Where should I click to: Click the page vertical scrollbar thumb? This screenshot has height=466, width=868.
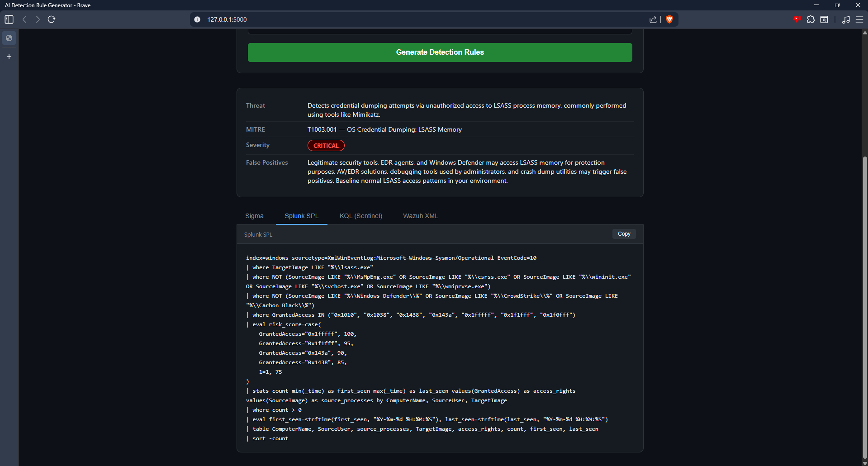[865, 308]
